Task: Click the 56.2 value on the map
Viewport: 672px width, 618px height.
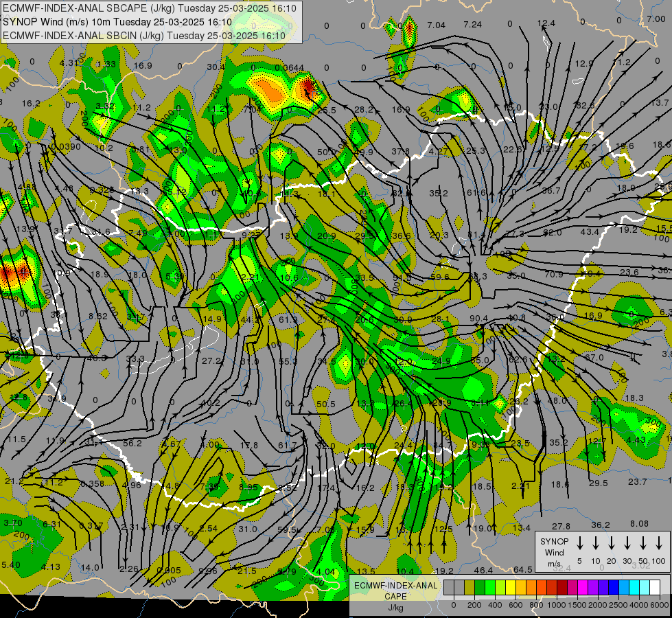Action: 132,443
